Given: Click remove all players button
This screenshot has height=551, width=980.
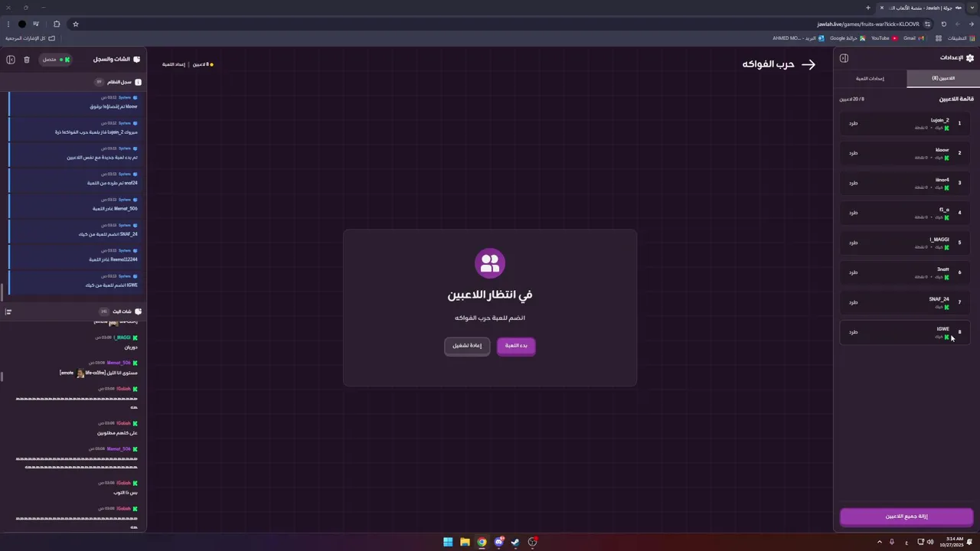Looking at the screenshot, I should tap(906, 517).
